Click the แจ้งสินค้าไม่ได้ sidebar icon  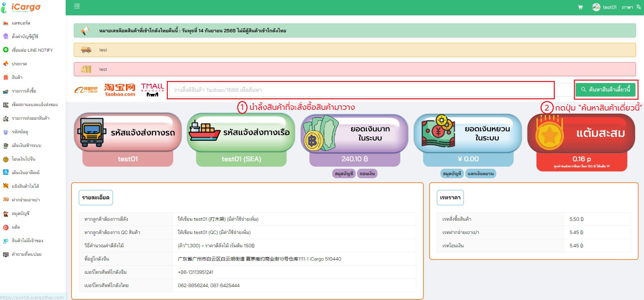point(5,186)
